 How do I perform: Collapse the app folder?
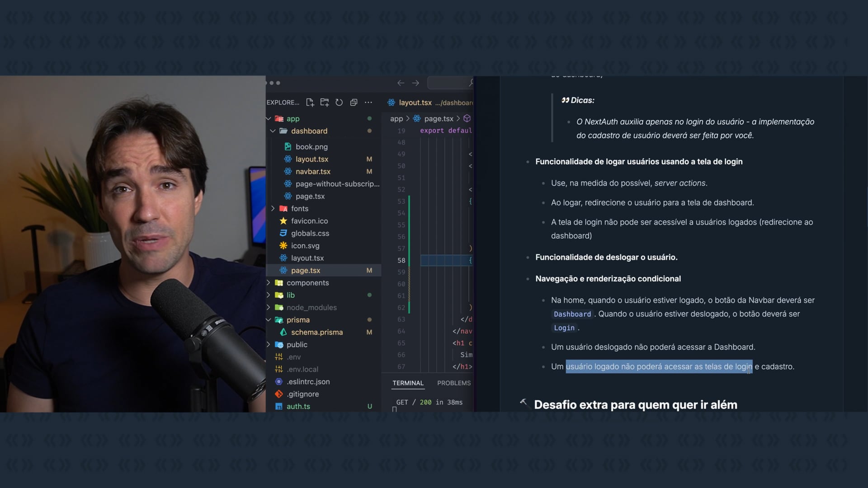(x=269, y=119)
